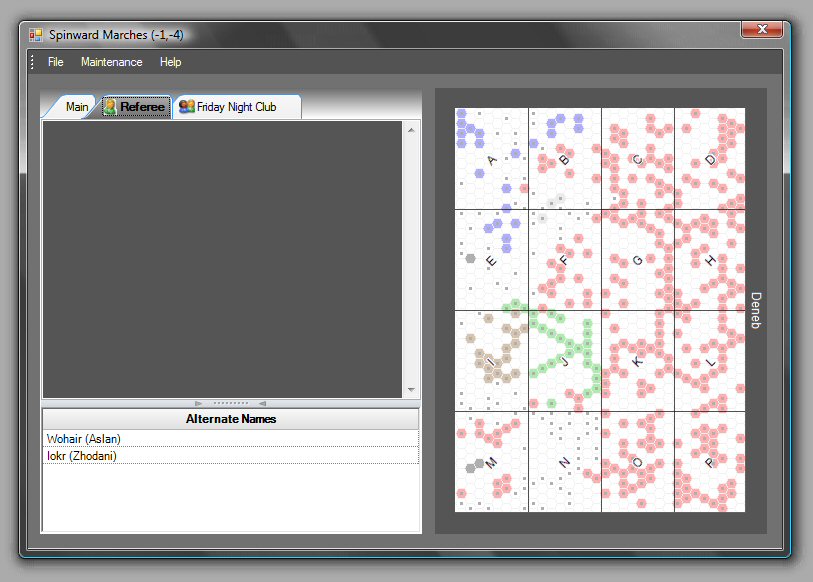The image size is (813, 582).
Task: Switch to the Main tab
Action: point(76,107)
